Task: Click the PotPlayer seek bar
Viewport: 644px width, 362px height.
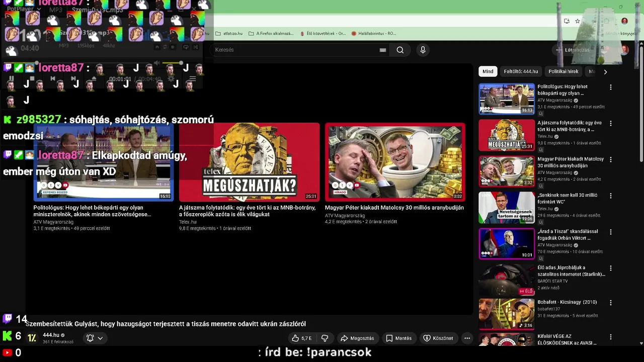Action: tap(76, 63)
